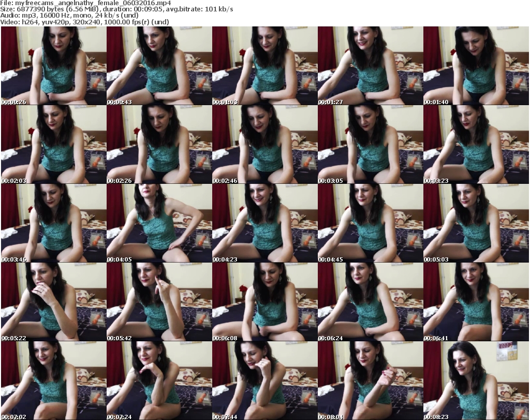This screenshot has width=530, height=420.
Task: Click the thumbnail timestamped 00:06:08
Action: [264, 302]
